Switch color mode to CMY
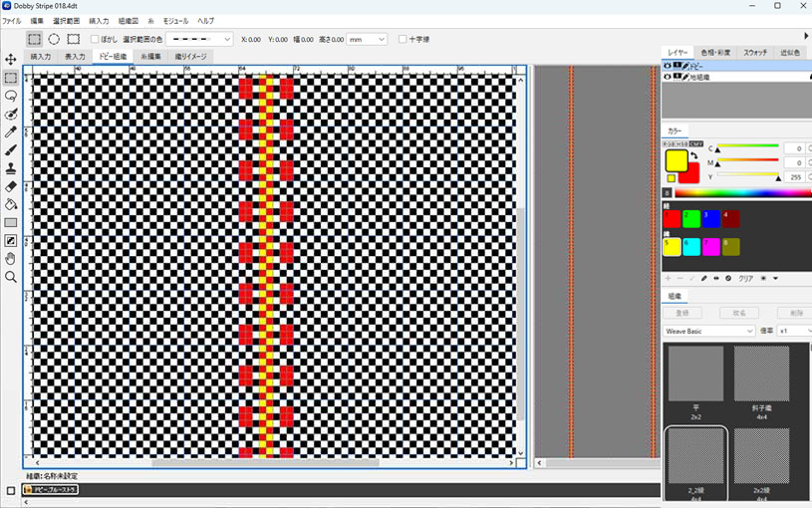Screen dimensions: 812x508 [696, 144]
